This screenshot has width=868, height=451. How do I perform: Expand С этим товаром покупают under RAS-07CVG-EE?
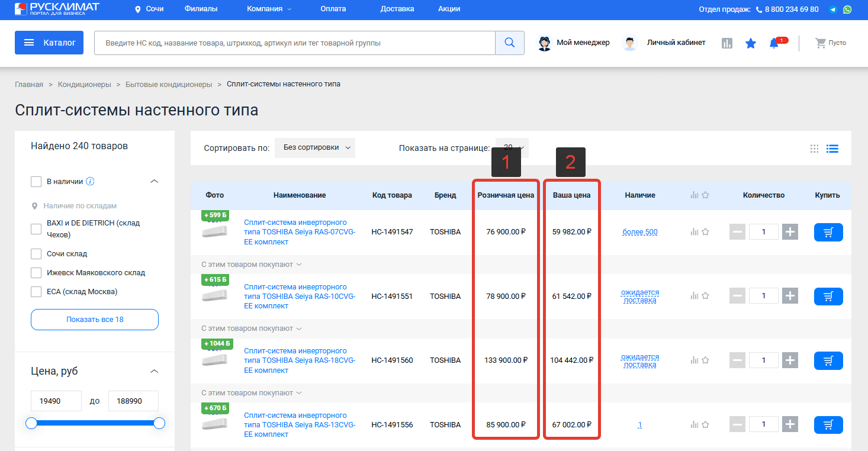[252, 265]
